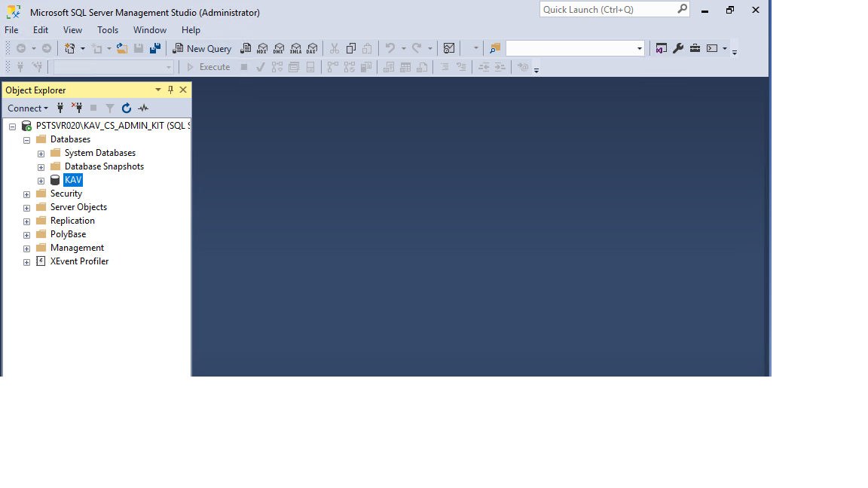Pin the Object Explorer panel (auto hide)

point(170,90)
